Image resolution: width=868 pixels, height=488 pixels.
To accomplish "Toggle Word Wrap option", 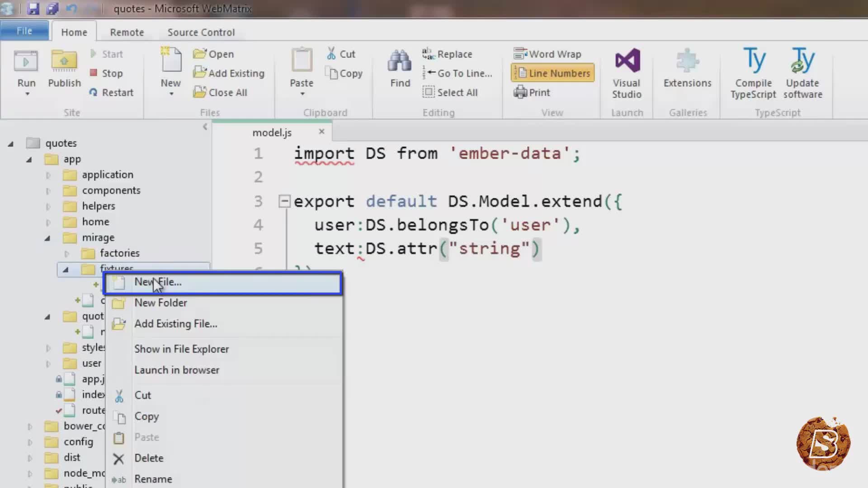I will 547,54.
